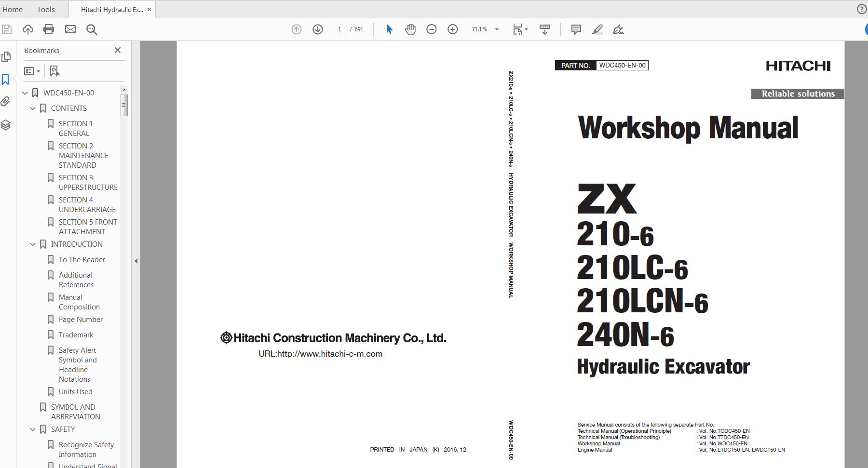Viewport: 868px width, 468px height.
Task: Open bookmark SECTION 2 MAINTENANCE STANDARD
Action: [83, 155]
